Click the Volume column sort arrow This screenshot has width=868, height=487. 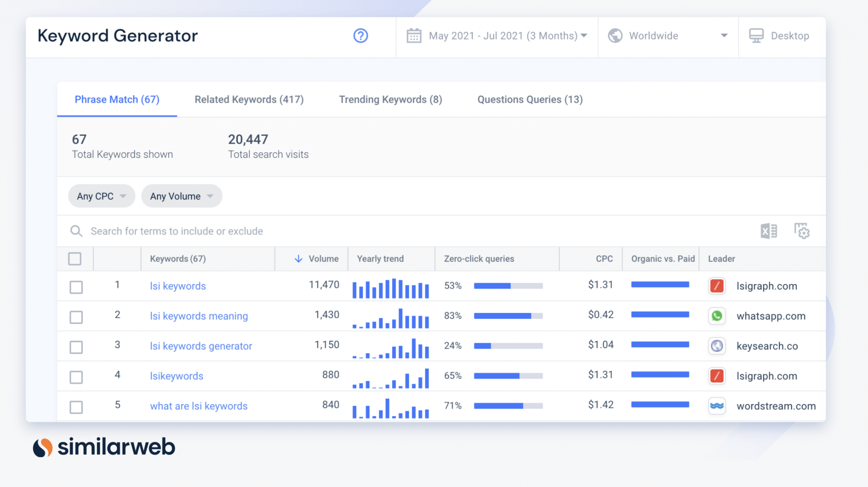298,259
